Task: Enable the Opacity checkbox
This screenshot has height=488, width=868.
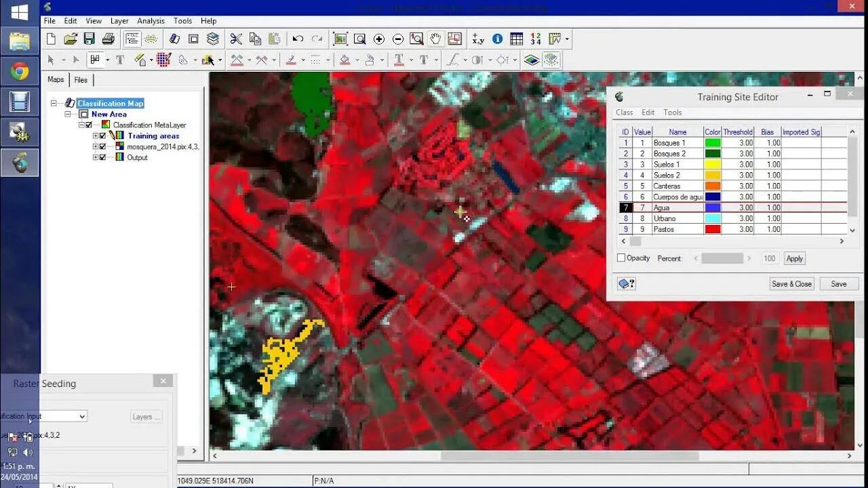Action: click(620, 258)
